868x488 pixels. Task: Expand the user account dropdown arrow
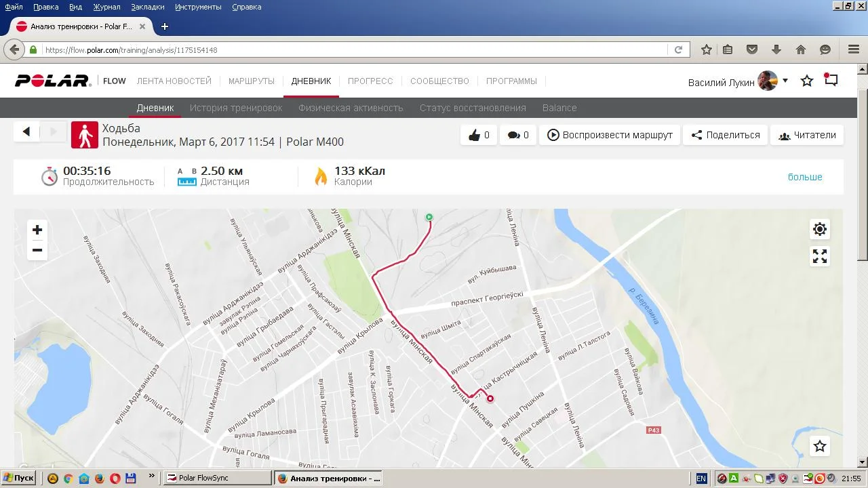(785, 81)
